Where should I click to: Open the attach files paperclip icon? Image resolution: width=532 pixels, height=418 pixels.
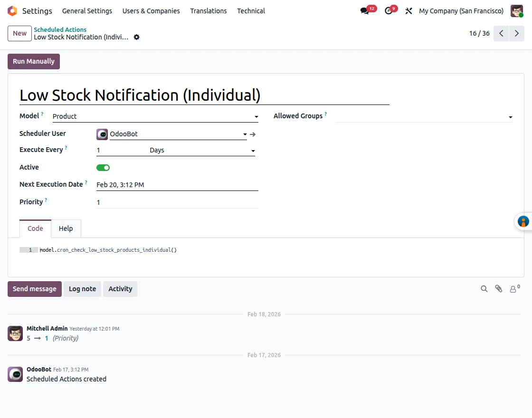coord(499,289)
